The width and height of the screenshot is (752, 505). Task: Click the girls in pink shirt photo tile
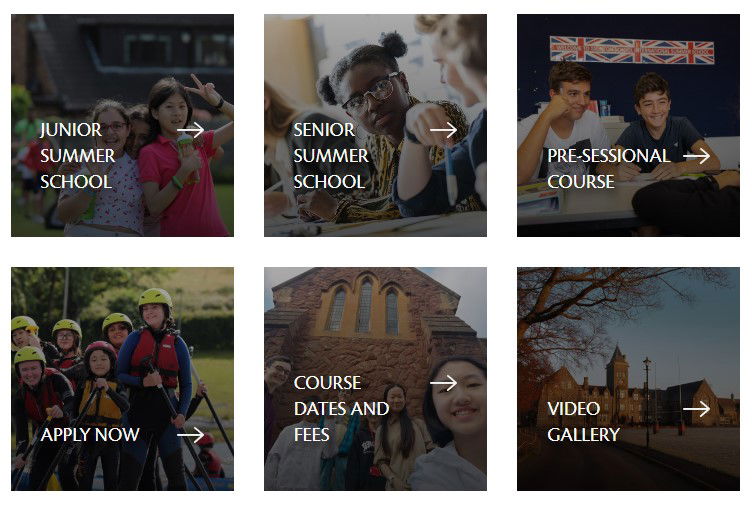click(x=122, y=125)
